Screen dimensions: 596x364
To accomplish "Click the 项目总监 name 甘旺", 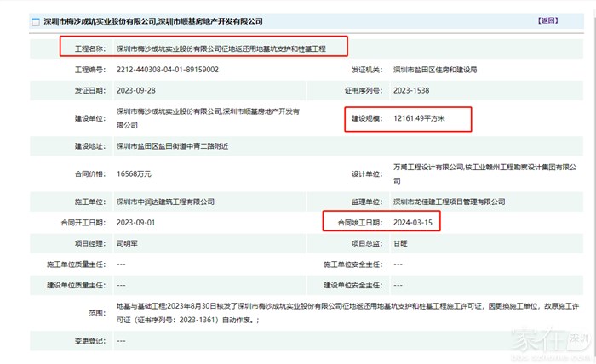I will click(x=402, y=243).
